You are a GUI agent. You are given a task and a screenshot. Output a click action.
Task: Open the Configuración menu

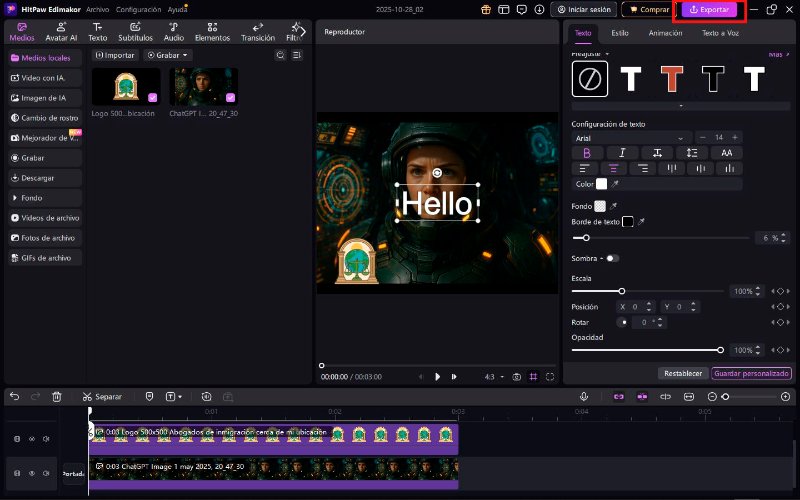138,9
